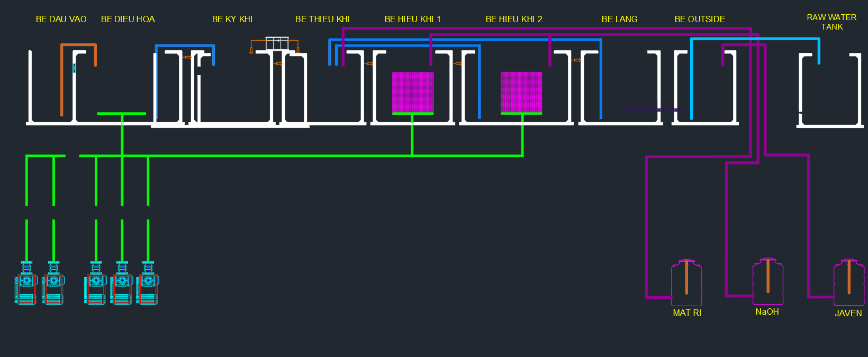Select the middle blower in the group of three
This screenshot has height=357, width=868.
[122, 283]
